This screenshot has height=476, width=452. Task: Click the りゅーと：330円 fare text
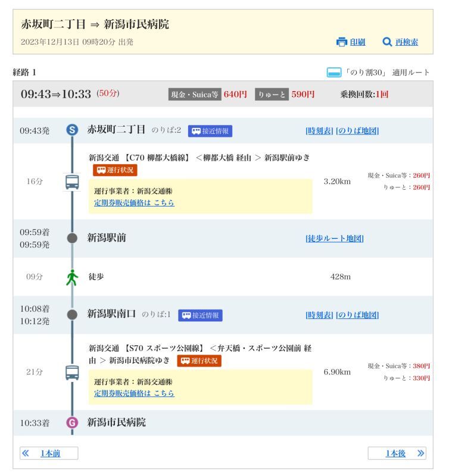coord(406,378)
